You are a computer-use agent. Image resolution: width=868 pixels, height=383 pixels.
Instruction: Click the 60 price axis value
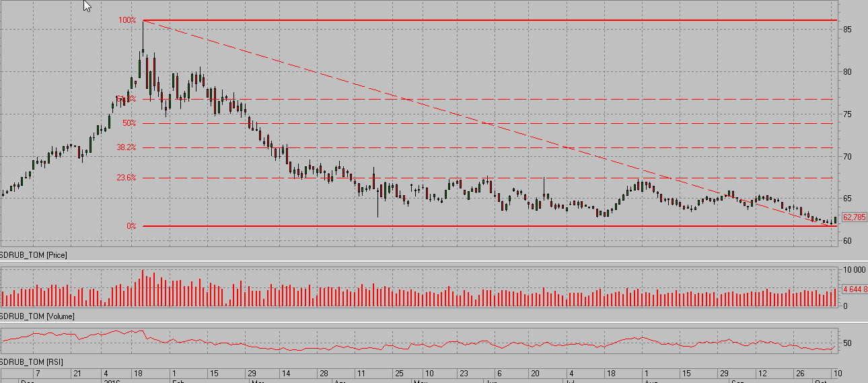[x=846, y=241]
